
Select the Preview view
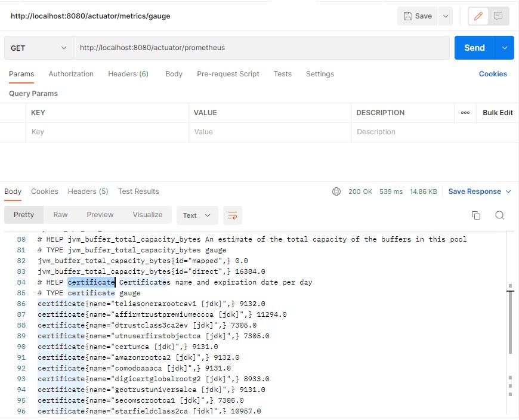(x=100, y=215)
